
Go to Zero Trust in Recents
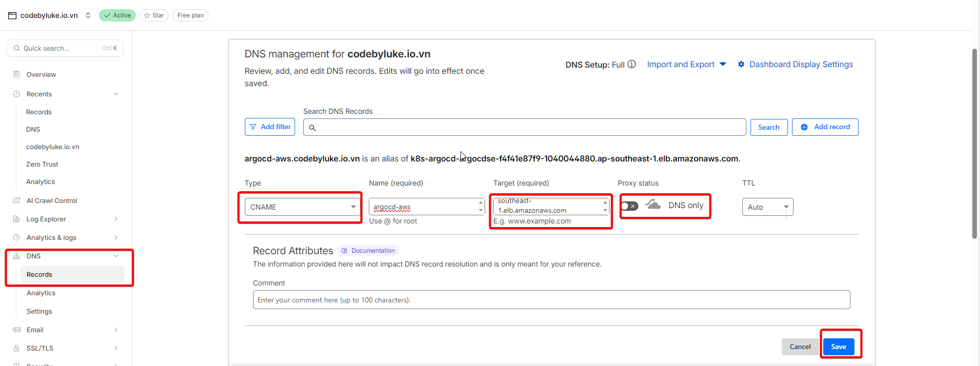(42, 164)
